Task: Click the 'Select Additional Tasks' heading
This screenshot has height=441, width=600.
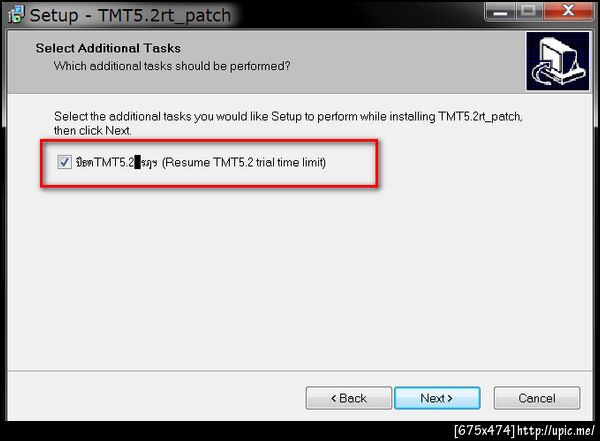Action: (x=108, y=48)
